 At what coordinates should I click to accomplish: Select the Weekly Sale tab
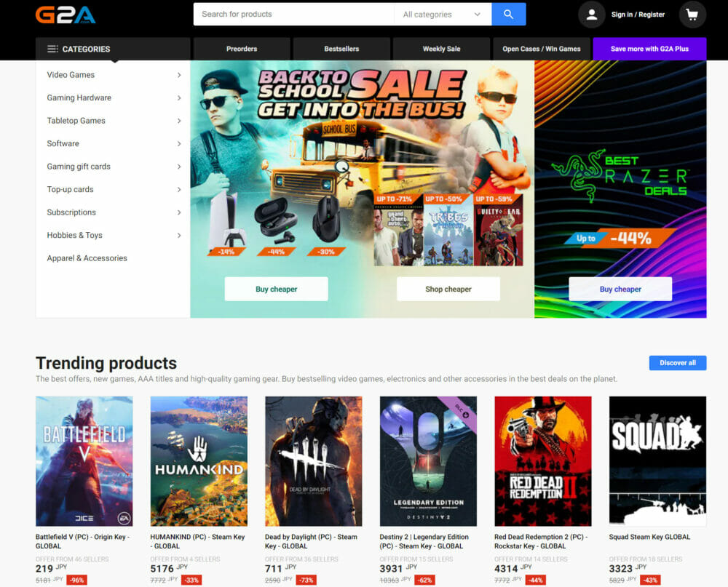pyautogui.click(x=441, y=49)
